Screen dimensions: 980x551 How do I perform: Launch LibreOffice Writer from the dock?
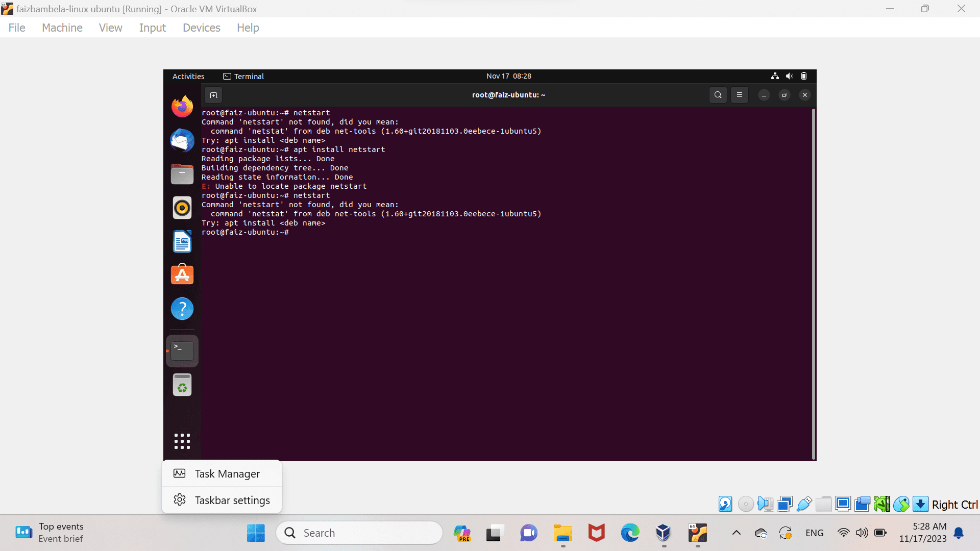pyautogui.click(x=182, y=241)
